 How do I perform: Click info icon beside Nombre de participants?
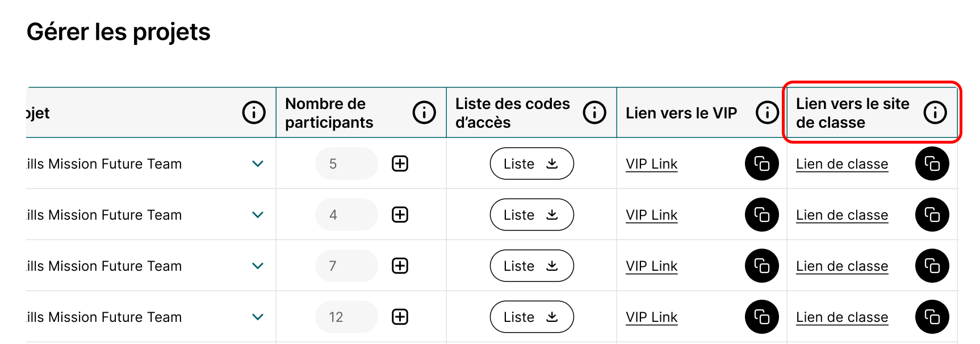point(424,112)
